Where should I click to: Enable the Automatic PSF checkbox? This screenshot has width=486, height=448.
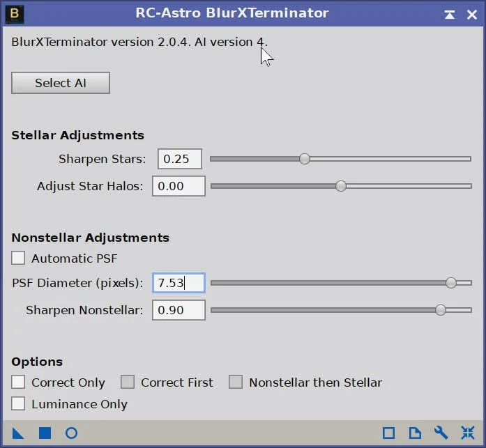click(x=18, y=258)
